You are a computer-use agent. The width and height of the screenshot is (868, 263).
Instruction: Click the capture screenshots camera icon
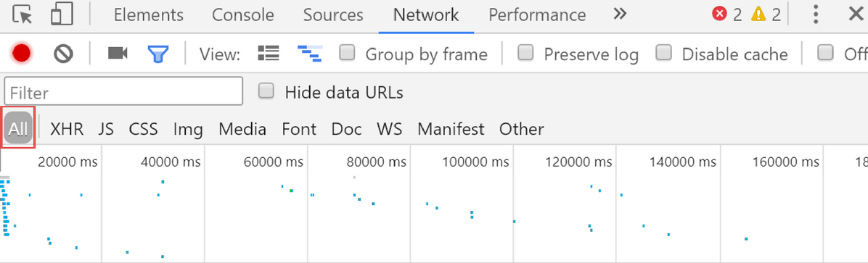pos(118,54)
